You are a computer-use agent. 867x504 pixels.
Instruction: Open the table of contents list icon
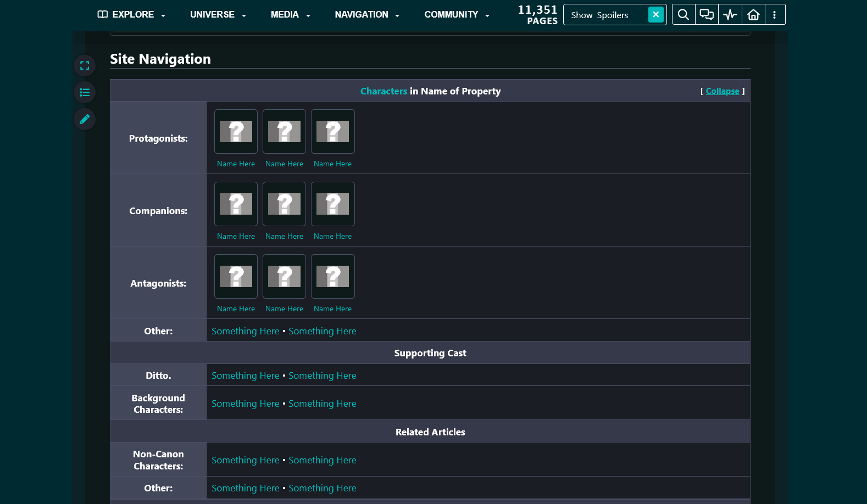pyautogui.click(x=85, y=92)
